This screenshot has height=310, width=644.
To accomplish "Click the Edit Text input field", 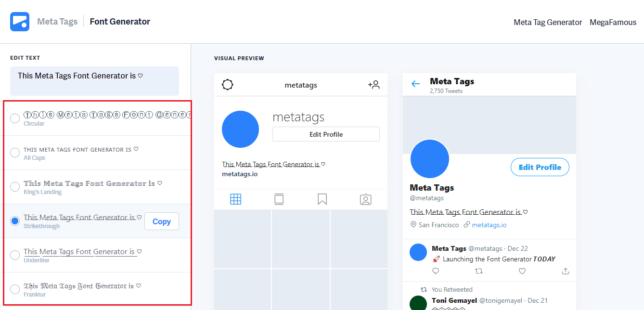I will [x=94, y=80].
